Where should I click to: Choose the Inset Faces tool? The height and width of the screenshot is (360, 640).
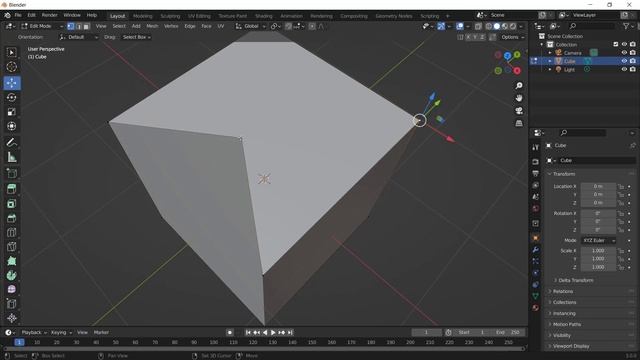pyautogui.click(x=11, y=203)
